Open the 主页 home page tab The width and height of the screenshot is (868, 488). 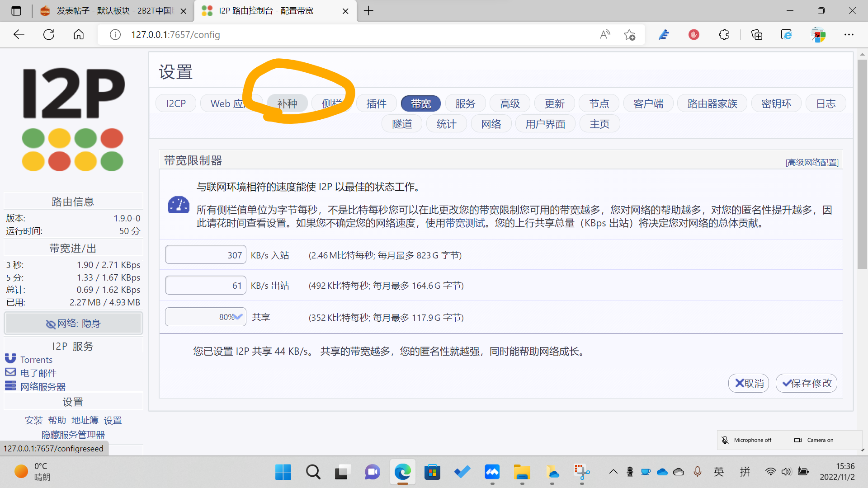[x=599, y=124]
